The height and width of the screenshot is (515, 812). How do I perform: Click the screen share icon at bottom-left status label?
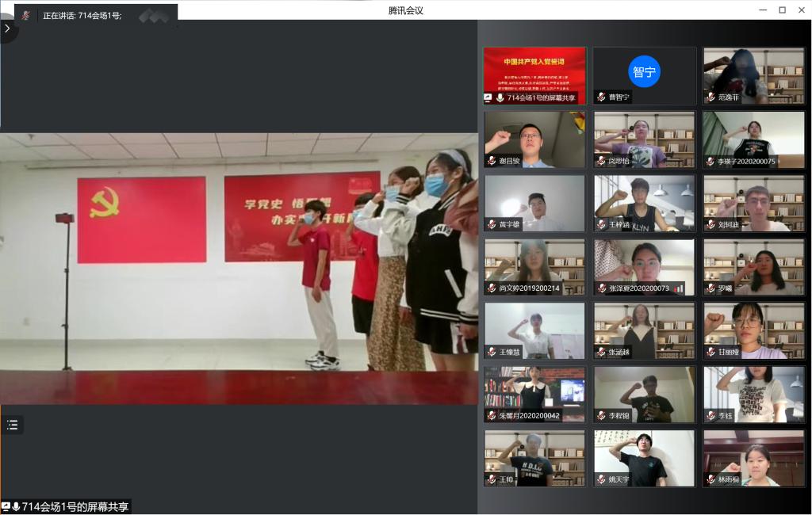pyautogui.click(x=6, y=506)
